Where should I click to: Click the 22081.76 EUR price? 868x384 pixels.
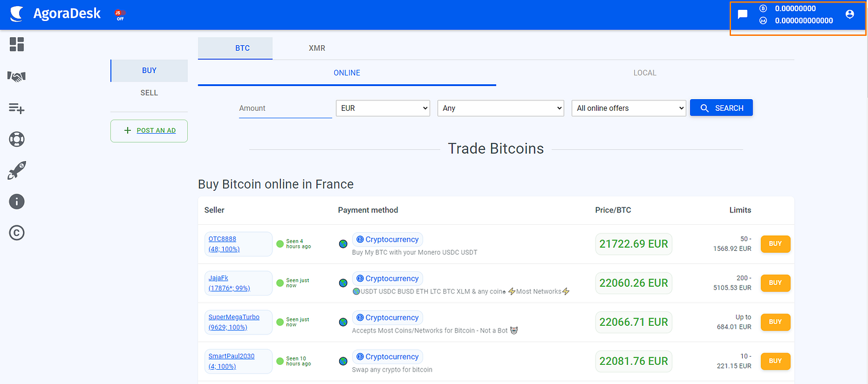point(634,361)
